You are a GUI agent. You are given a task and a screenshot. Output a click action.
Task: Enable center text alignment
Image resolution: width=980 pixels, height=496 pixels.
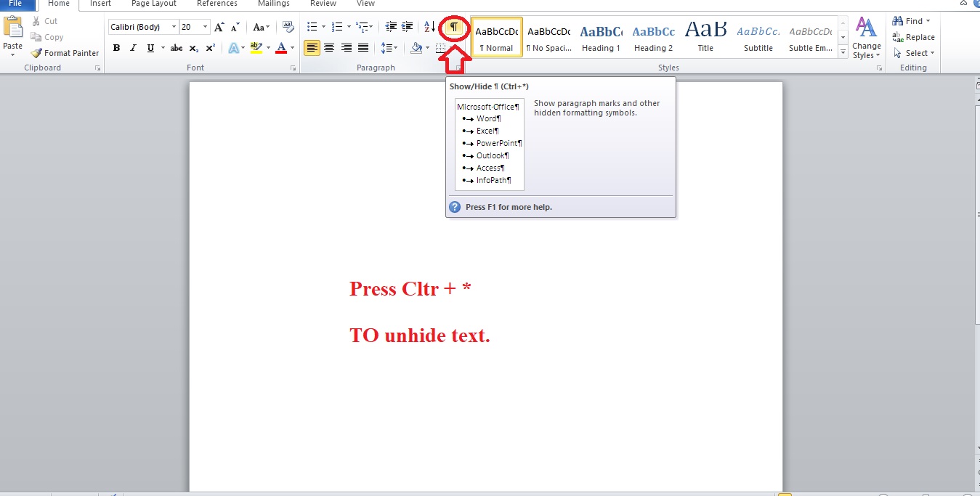[x=329, y=48]
